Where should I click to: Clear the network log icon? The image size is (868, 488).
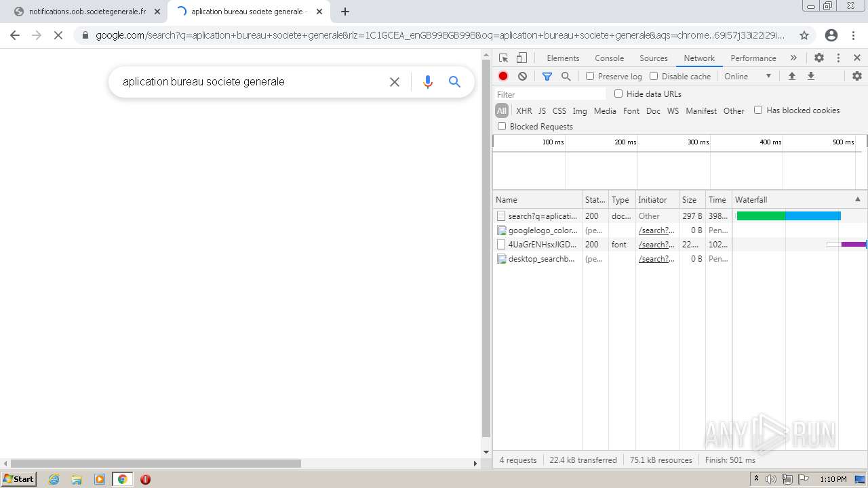[x=522, y=77]
